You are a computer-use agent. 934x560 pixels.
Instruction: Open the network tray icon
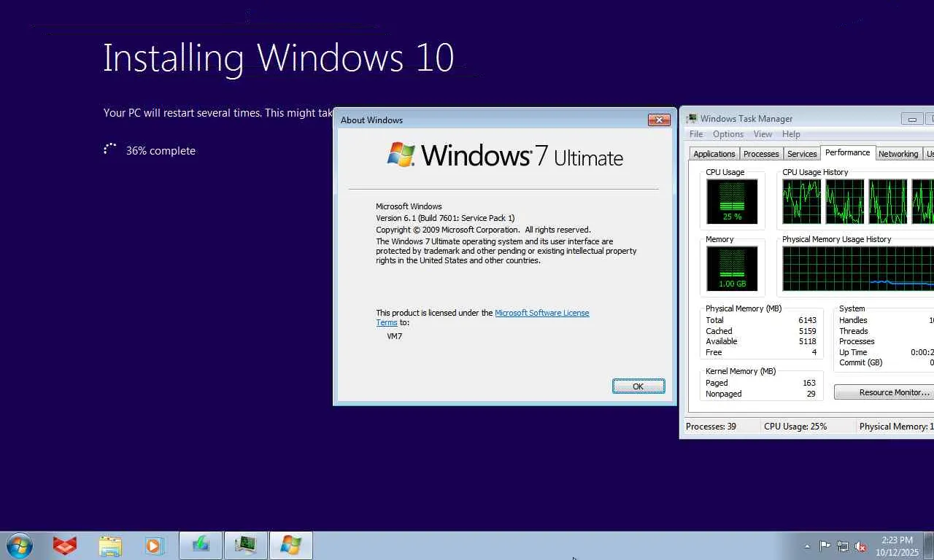point(843,546)
